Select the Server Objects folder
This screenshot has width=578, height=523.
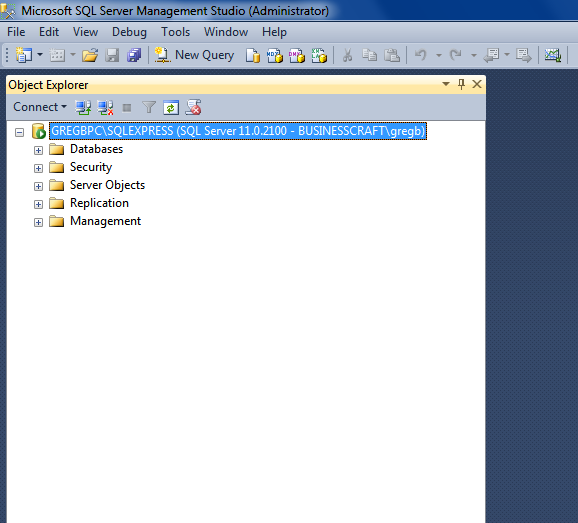pos(107,185)
